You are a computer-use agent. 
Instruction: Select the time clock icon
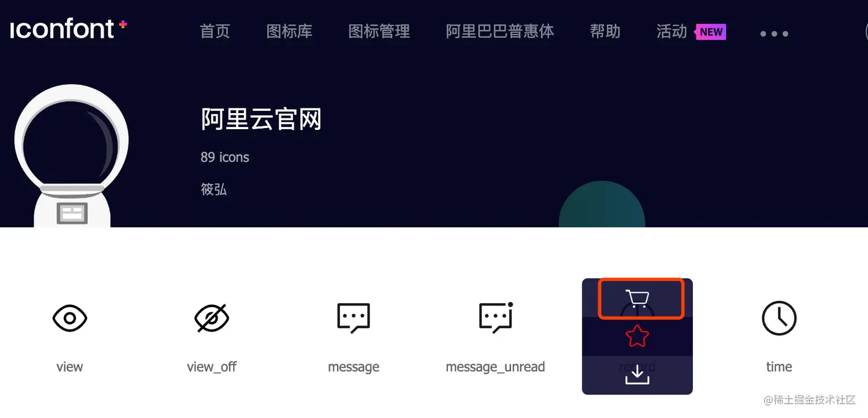coord(779,318)
